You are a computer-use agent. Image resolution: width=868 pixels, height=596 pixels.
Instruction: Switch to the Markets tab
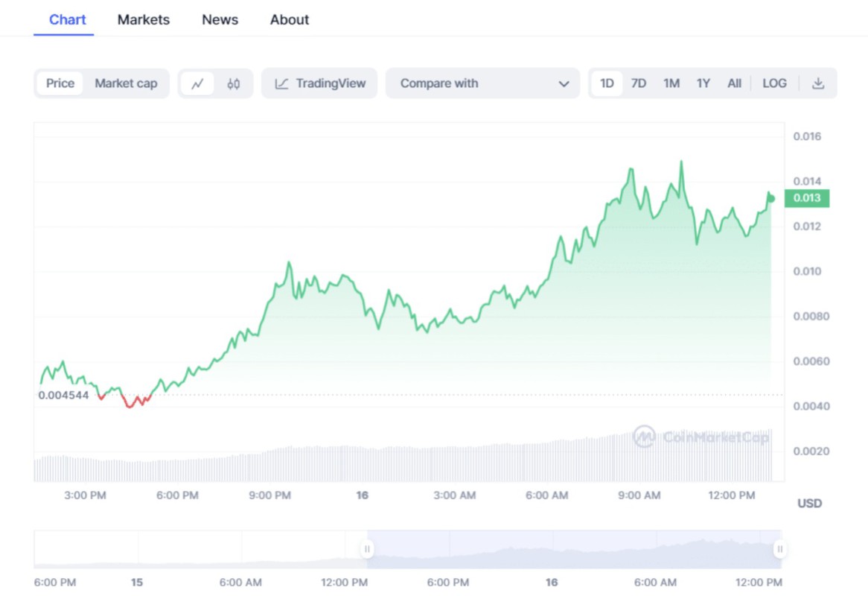click(x=143, y=19)
